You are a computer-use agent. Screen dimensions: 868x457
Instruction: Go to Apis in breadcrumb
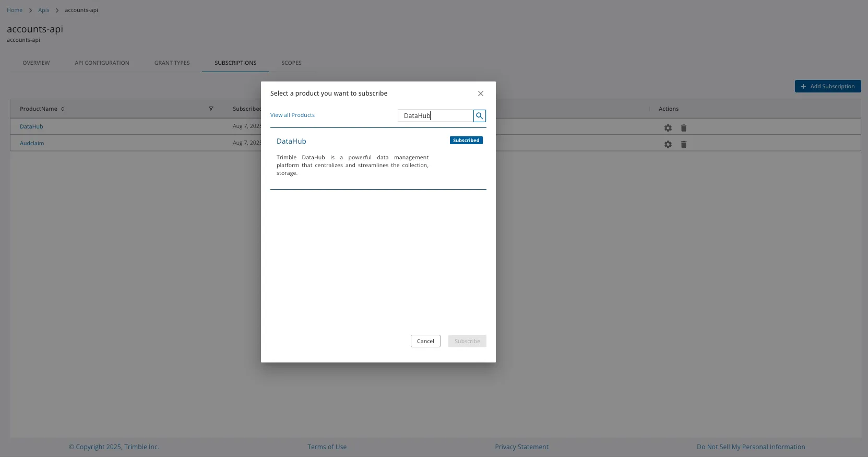(x=44, y=10)
